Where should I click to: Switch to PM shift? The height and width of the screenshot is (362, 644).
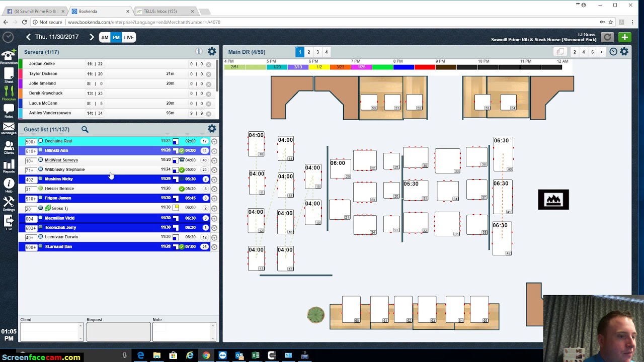116,38
